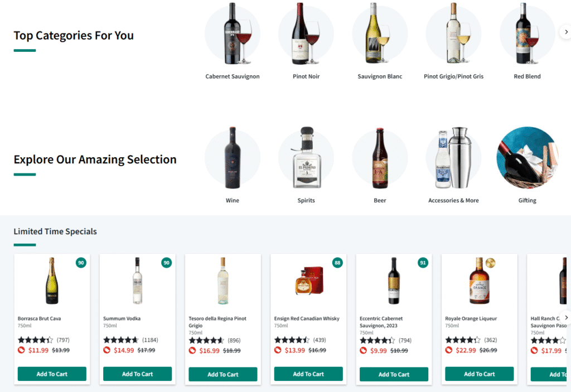Image resolution: width=571 pixels, height=392 pixels.
Task: Open the Red Blend category icon
Action: tap(527, 34)
